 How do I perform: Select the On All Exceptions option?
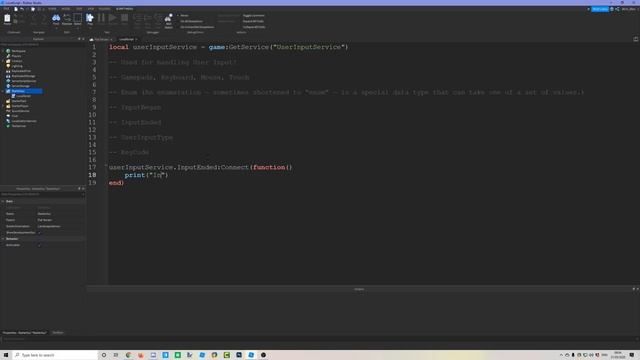[191, 21]
